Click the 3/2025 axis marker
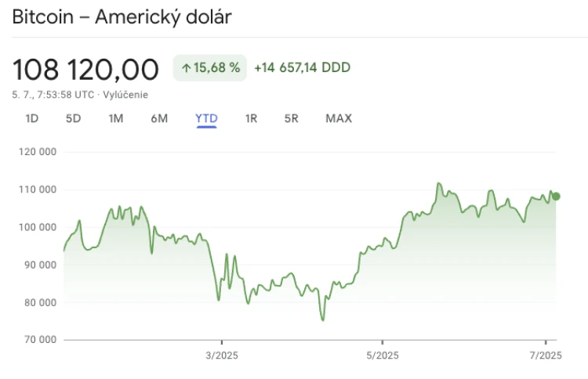Viewport: 588px width, 379px height. (222, 356)
